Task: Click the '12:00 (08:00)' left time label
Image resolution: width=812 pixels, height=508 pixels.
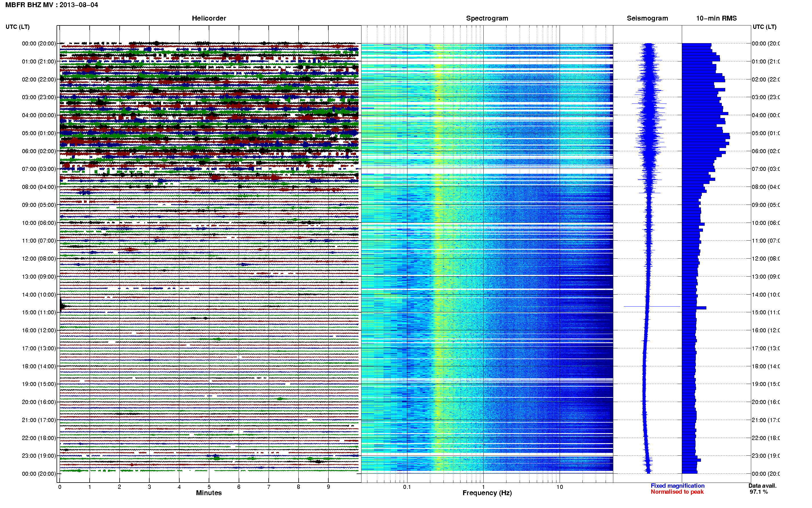Action: [39, 259]
